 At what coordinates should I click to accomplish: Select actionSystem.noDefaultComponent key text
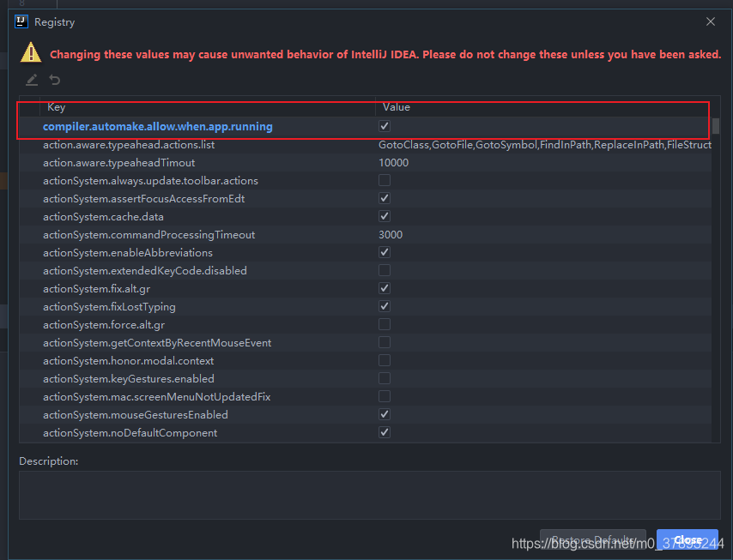click(x=130, y=433)
